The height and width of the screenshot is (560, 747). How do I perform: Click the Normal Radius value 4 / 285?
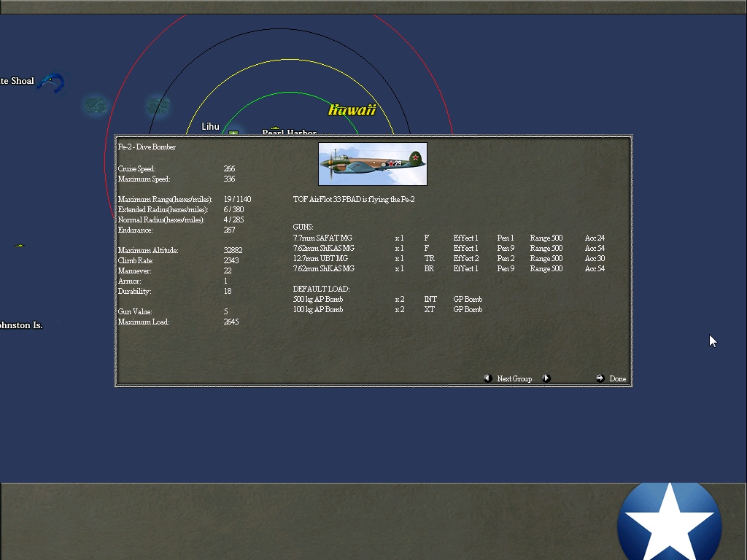click(233, 219)
